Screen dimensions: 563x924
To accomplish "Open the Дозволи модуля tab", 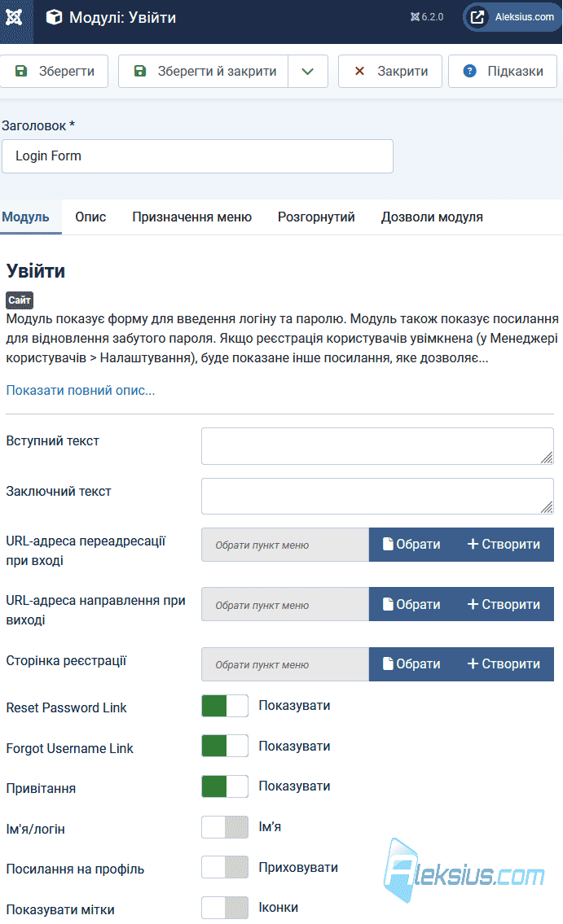I will pos(432,217).
